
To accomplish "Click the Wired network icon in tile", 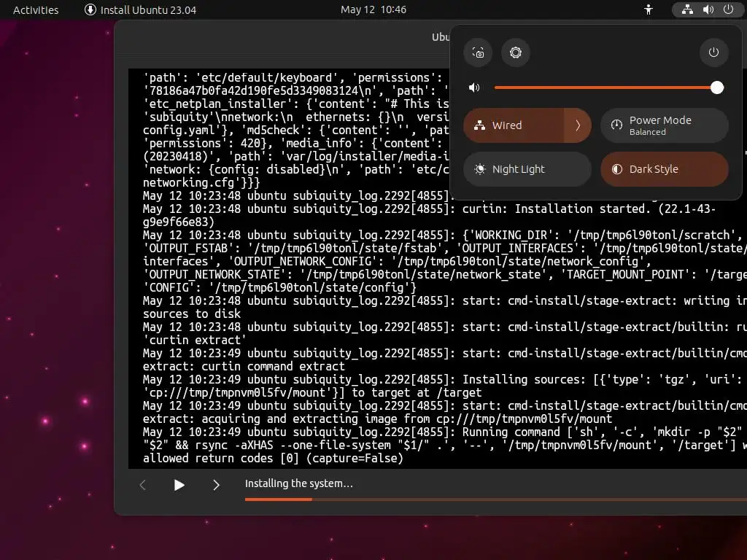I will (x=480, y=125).
